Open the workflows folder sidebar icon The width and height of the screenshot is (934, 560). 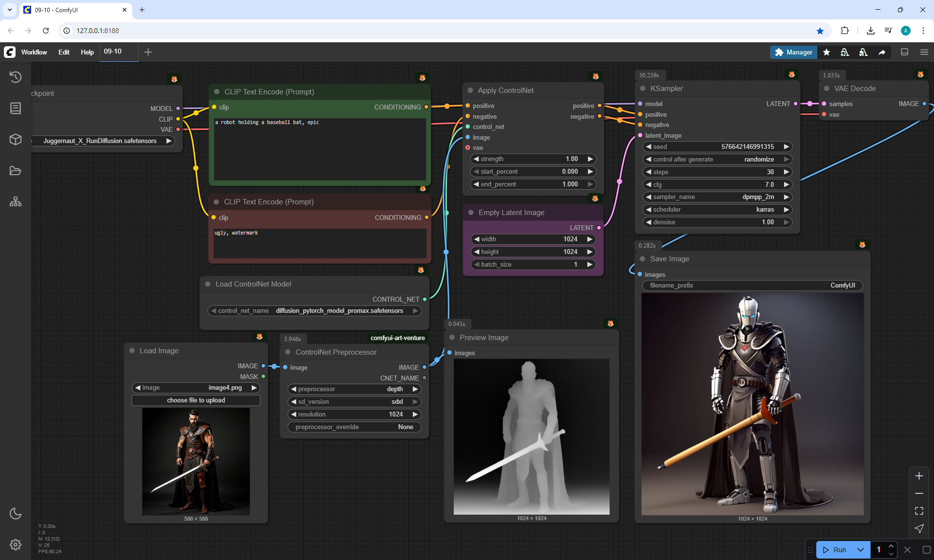pyautogui.click(x=16, y=171)
